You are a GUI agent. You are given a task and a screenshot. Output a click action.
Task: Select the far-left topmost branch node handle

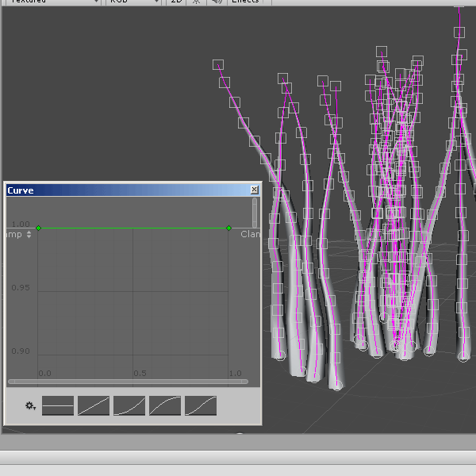point(218,64)
